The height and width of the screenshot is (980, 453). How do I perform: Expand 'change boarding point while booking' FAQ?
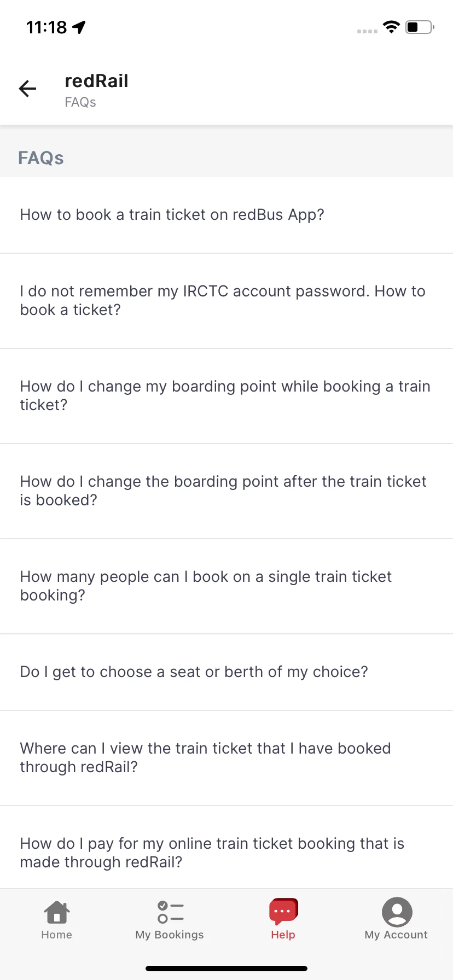(226, 396)
